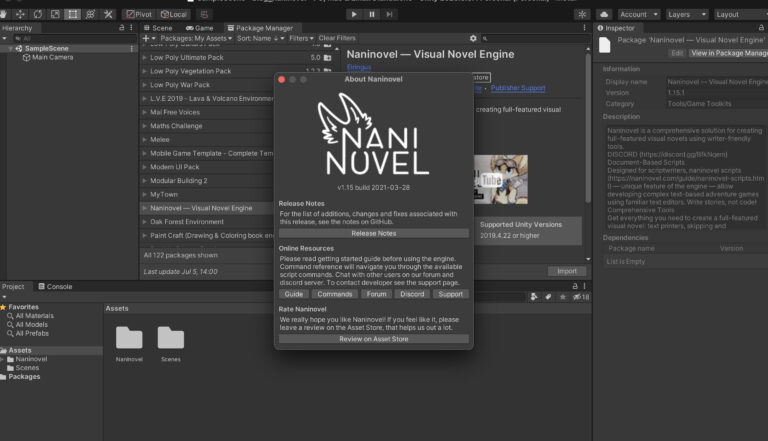Click Review on Asset Store button
The height and width of the screenshot is (441, 768).
pyautogui.click(x=373, y=339)
